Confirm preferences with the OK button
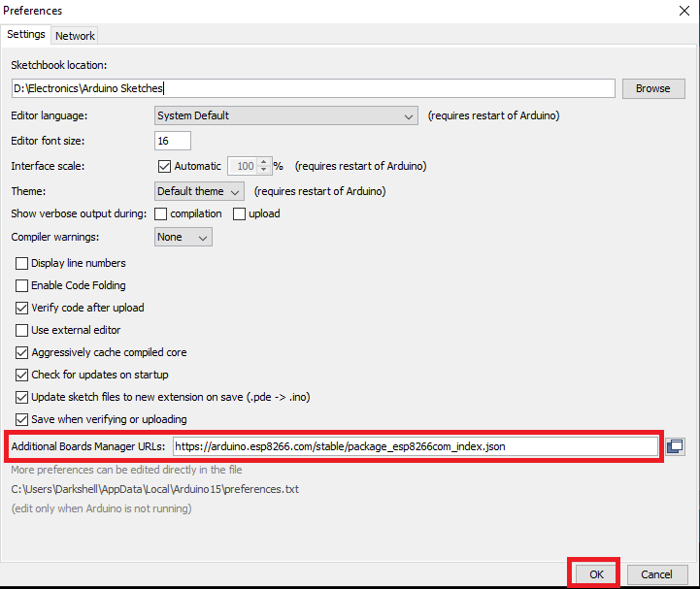The height and width of the screenshot is (589, 700). click(x=596, y=574)
